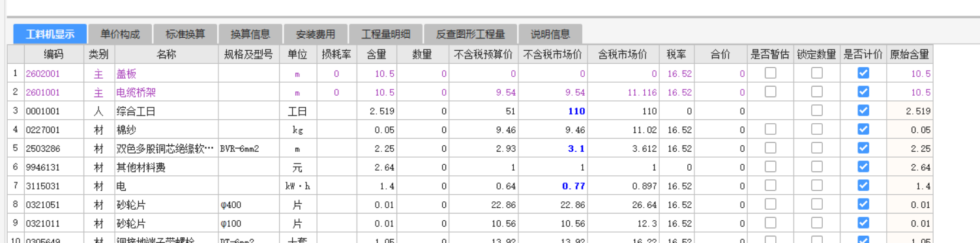The image size is (980, 243).
Task: Toggle 是否暂估 checkbox for 电缆桥架 row
Action: [x=770, y=92]
